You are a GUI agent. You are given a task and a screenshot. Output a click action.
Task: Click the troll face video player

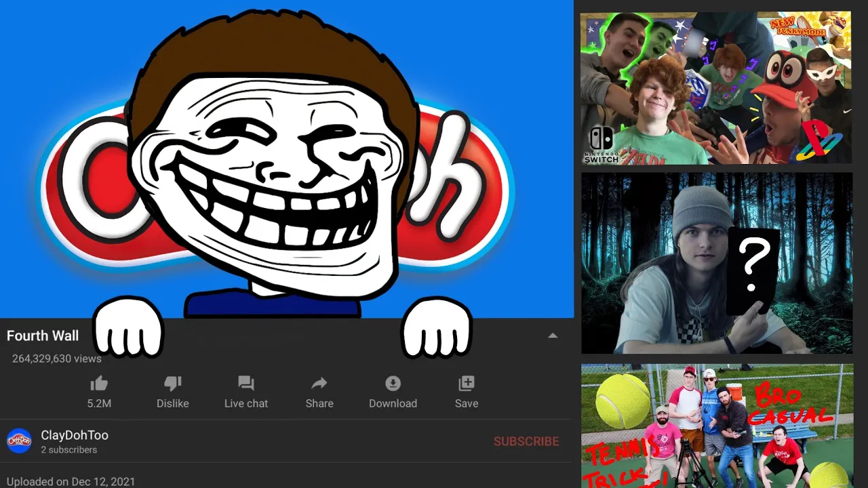(x=287, y=159)
